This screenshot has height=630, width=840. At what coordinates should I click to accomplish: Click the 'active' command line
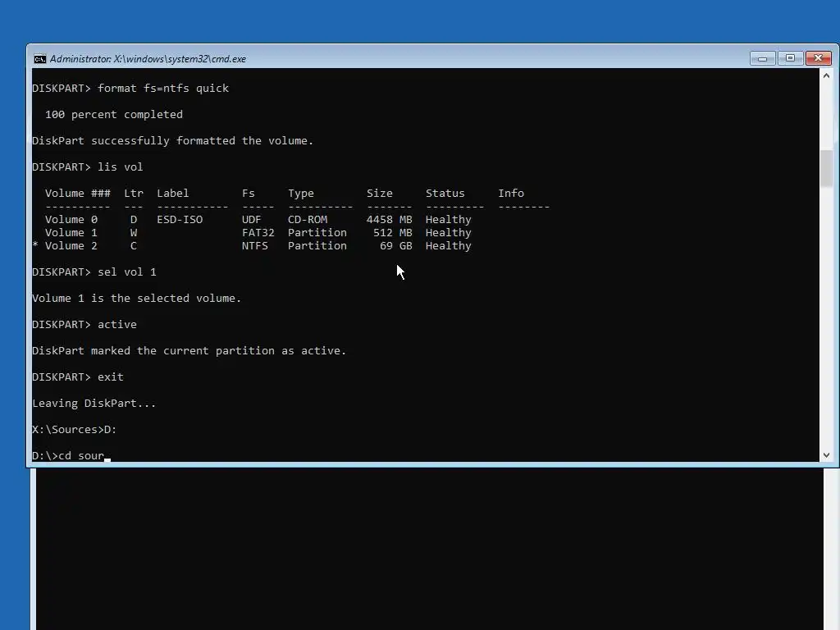coord(84,325)
